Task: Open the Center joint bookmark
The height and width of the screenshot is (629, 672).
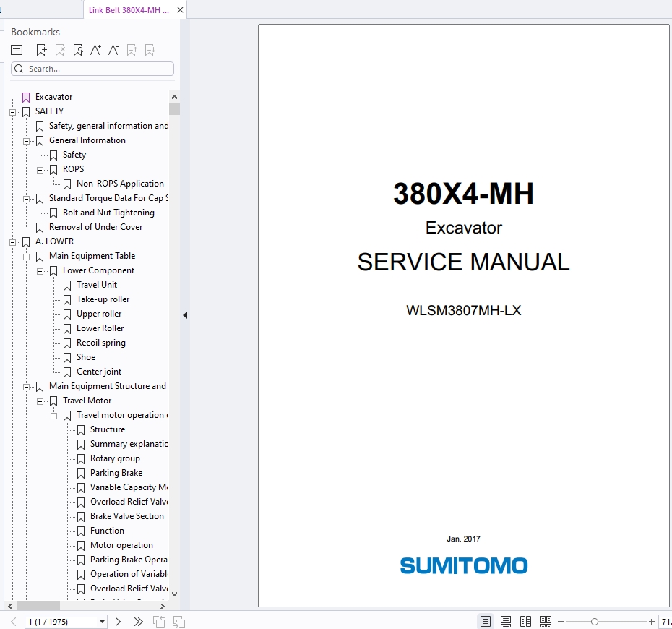Action: click(99, 372)
